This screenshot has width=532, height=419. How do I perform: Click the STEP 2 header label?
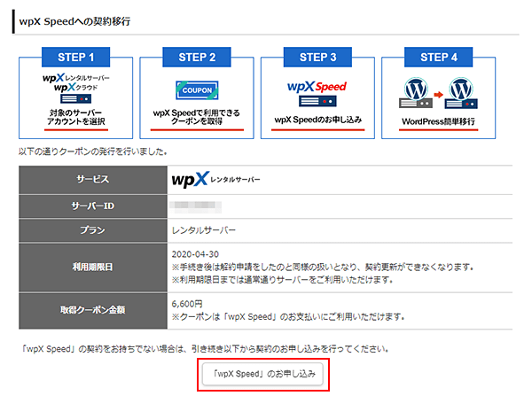[197, 57]
